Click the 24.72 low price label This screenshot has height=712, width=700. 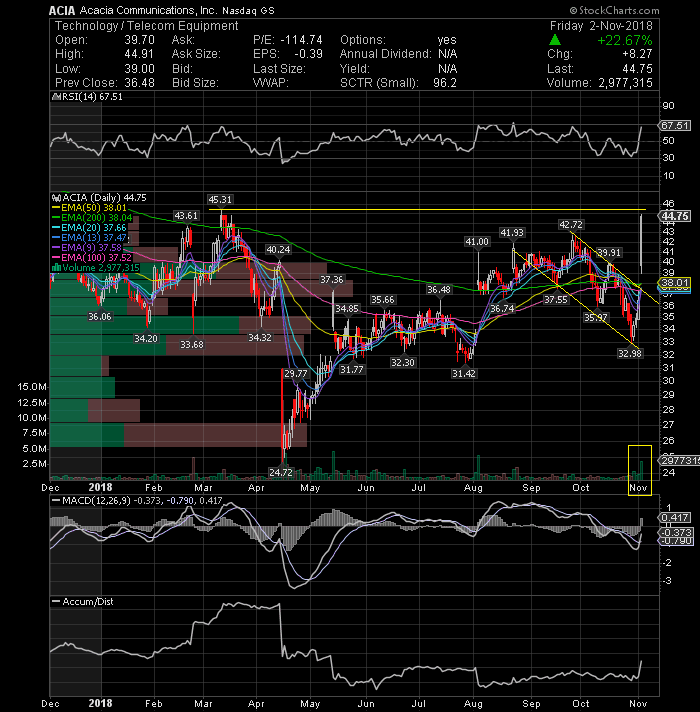coord(281,472)
